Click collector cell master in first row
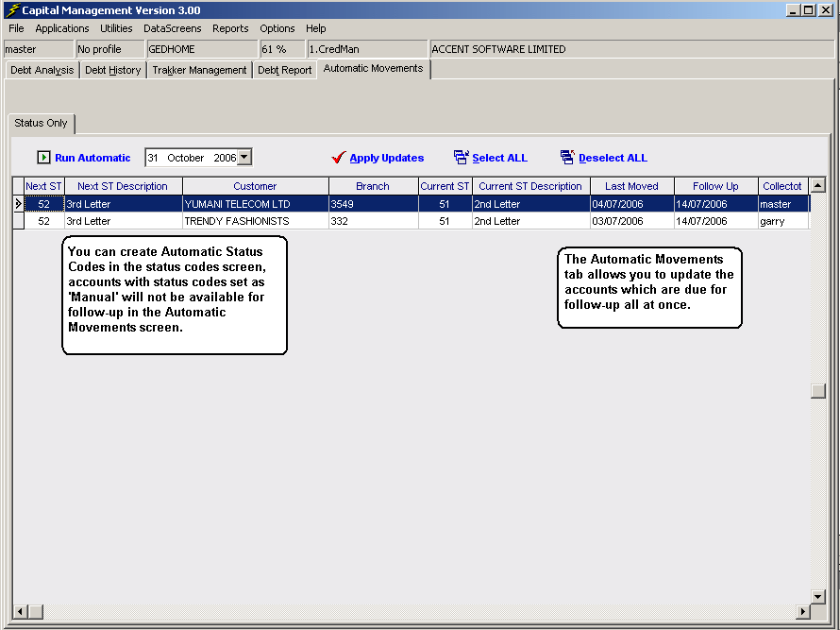 pyautogui.click(x=783, y=204)
